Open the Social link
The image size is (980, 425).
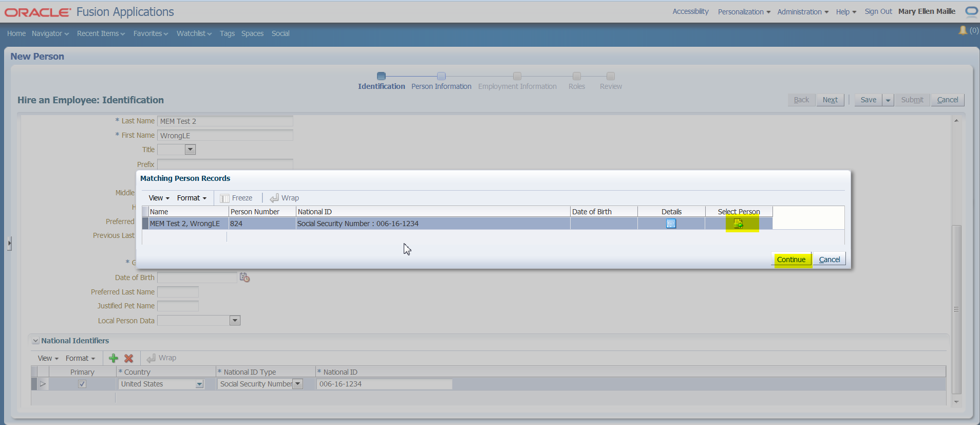[280, 33]
